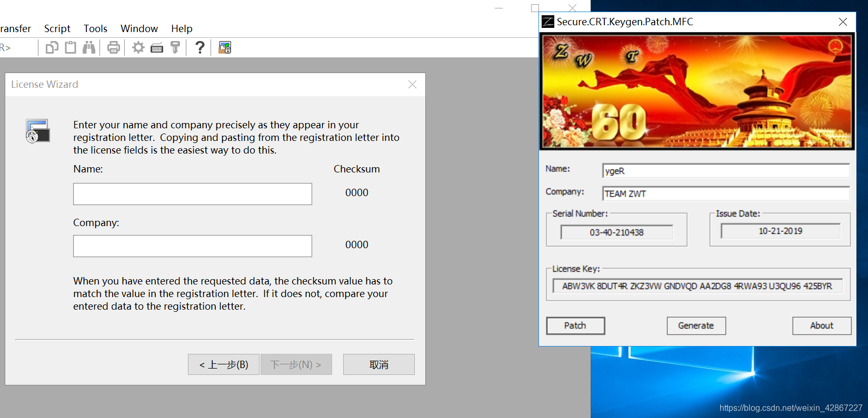Click the Patch button in the keygen
The height and width of the screenshot is (418, 868).
(x=575, y=325)
